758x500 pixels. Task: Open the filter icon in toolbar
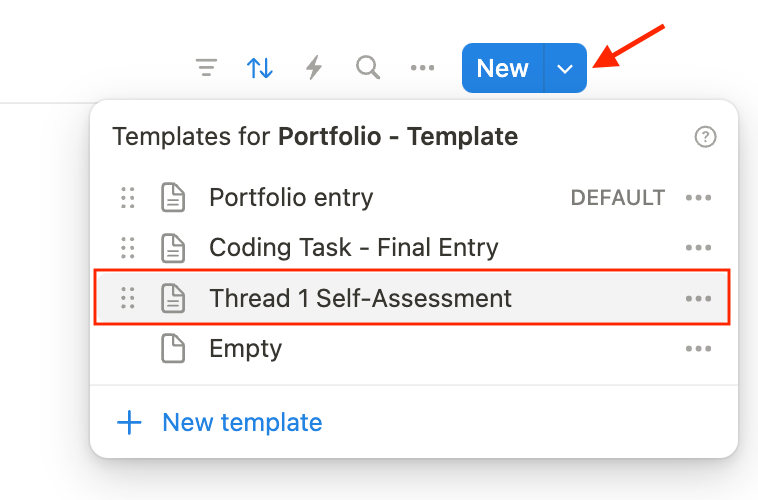coord(206,68)
